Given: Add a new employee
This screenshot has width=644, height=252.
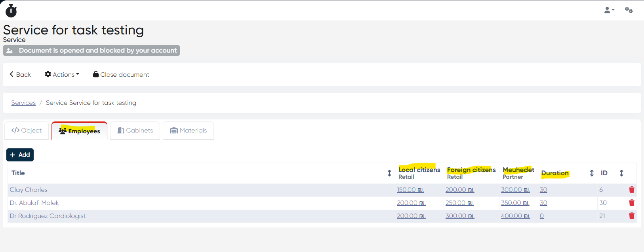Looking at the screenshot, I should [x=20, y=155].
